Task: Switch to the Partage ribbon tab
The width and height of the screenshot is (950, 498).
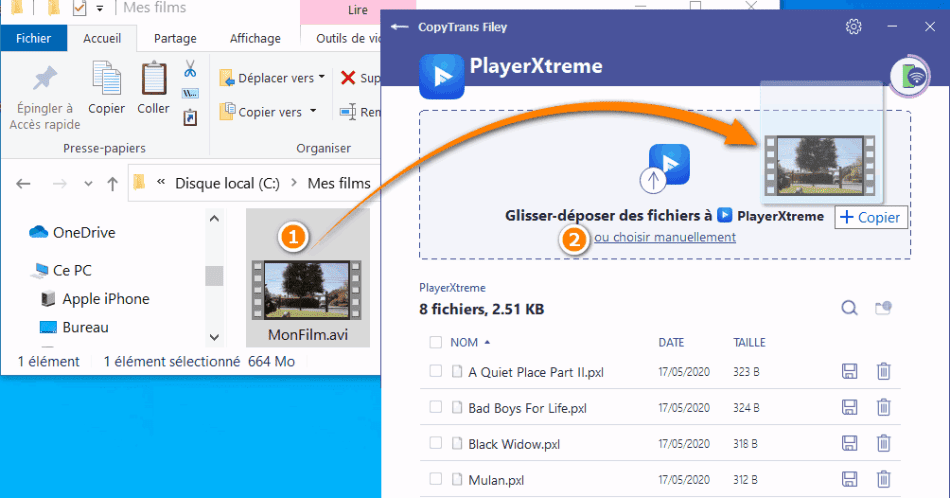Action: tap(174, 38)
